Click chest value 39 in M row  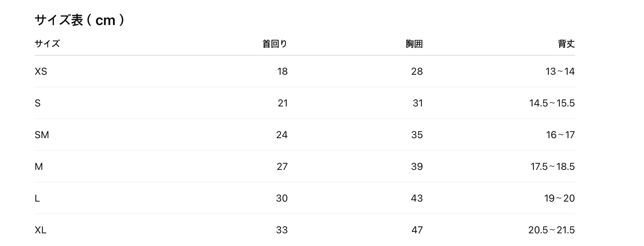417,167
